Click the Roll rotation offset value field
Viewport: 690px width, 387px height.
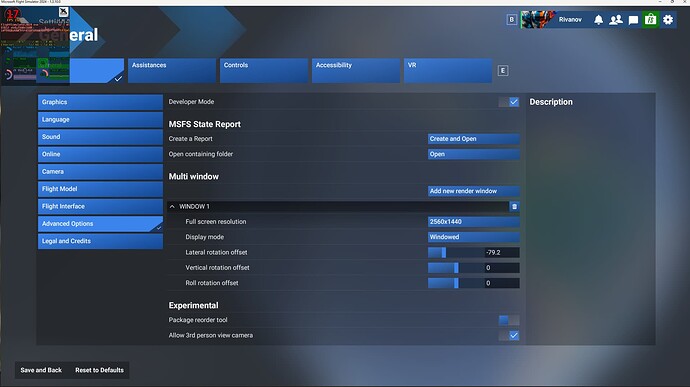click(501, 283)
